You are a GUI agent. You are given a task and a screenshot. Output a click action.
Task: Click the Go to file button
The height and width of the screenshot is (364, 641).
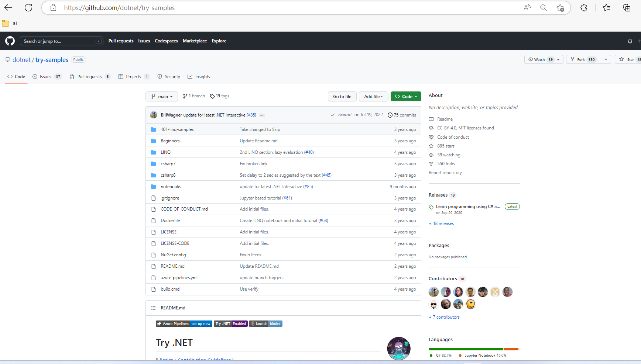tap(342, 97)
